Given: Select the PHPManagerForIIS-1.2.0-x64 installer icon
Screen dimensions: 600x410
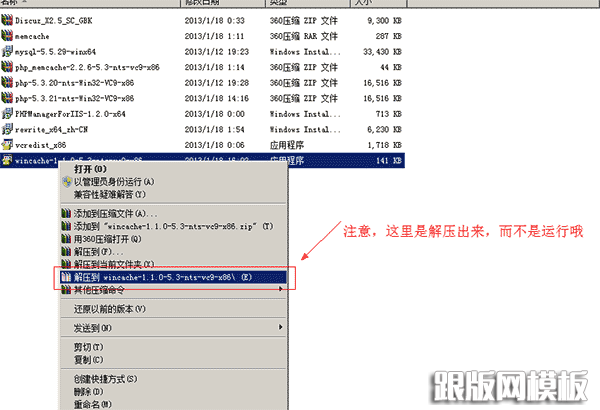Looking at the screenshot, I should point(7,114).
